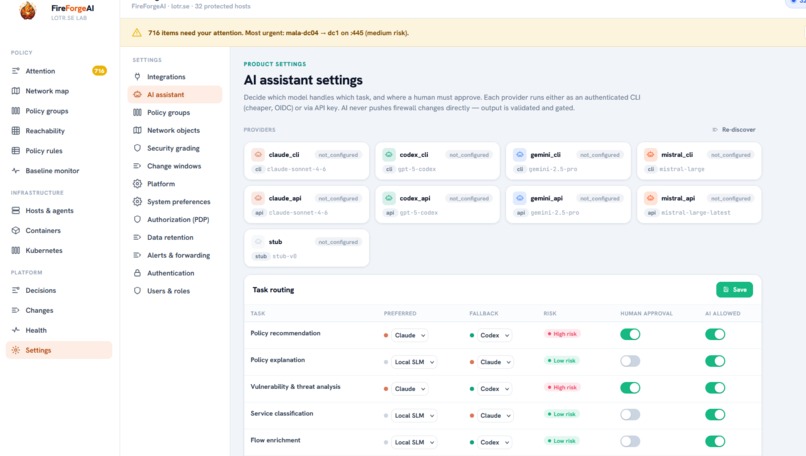Click the Integrations plug icon

tap(137, 77)
